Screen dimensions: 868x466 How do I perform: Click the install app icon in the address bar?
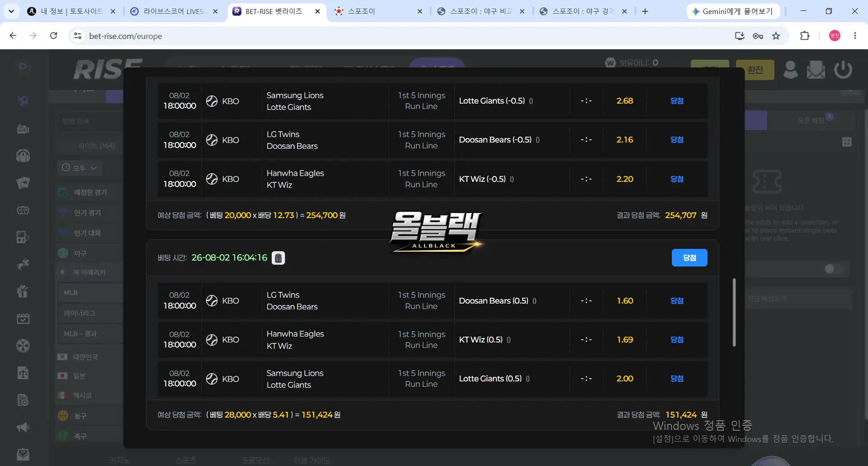[x=740, y=36]
